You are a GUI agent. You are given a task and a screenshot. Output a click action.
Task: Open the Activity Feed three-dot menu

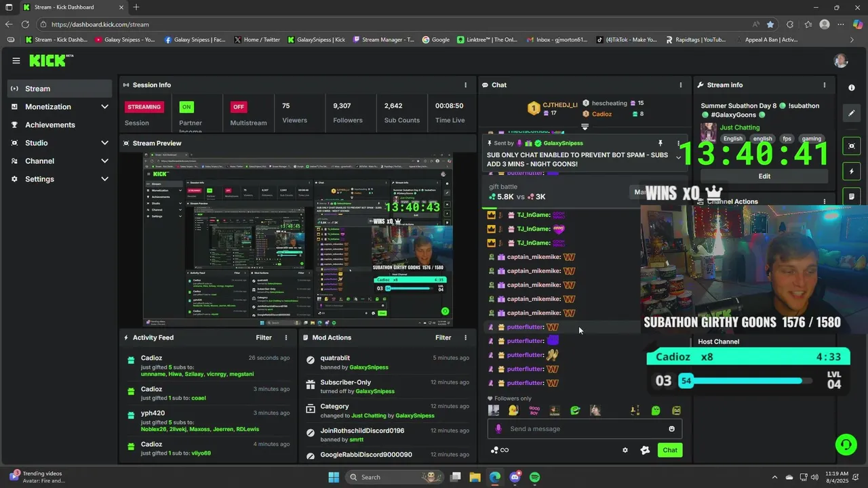pos(285,338)
